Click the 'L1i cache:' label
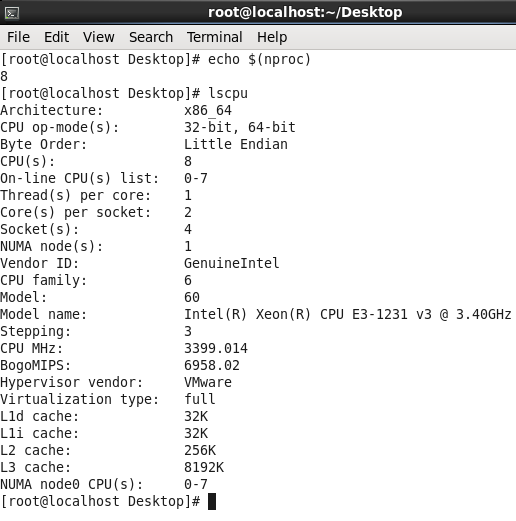516x521 pixels. 39,433
